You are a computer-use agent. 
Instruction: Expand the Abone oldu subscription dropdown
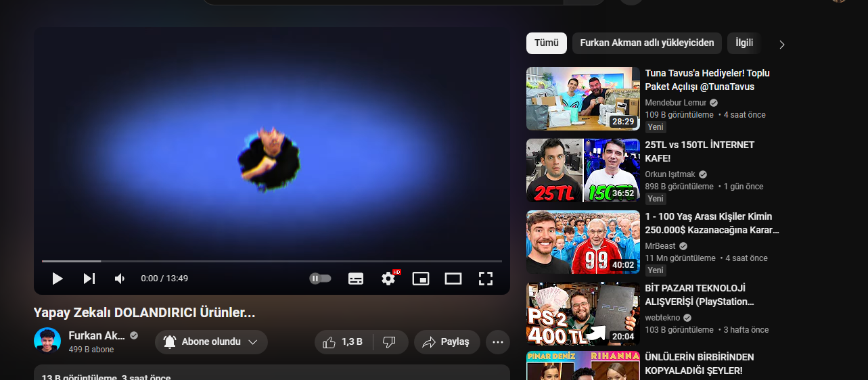pyautogui.click(x=211, y=342)
